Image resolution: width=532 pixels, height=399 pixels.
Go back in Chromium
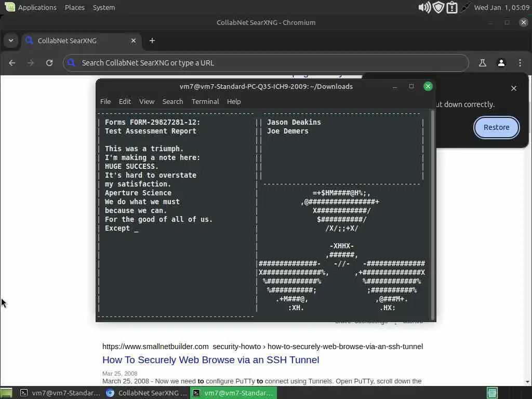point(12,63)
